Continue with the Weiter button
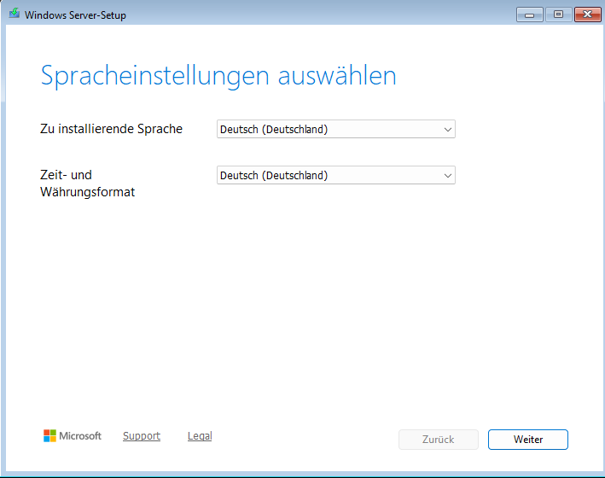605x478 pixels. (528, 439)
